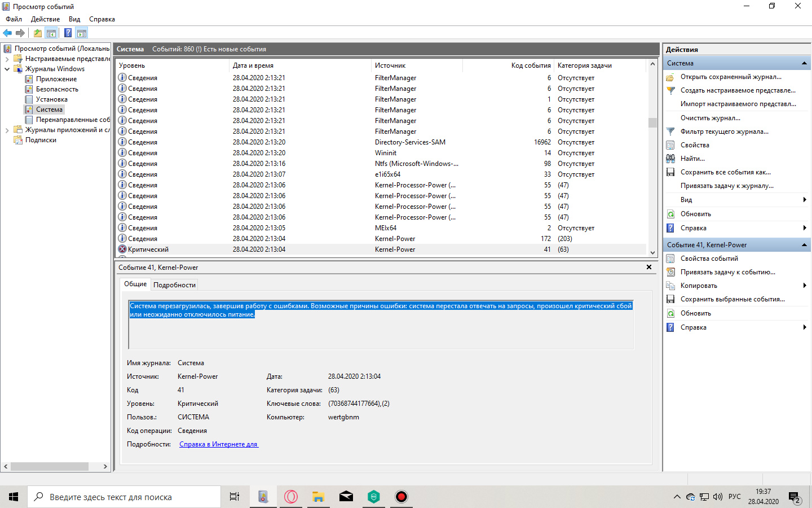
Task: Select Подписки in the tree
Action: point(41,140)
